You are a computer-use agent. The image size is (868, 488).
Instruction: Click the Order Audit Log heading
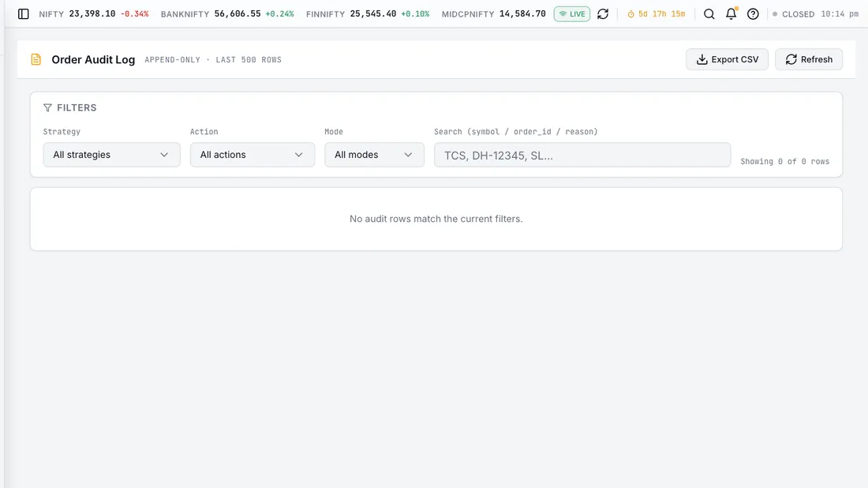(93, 60)
